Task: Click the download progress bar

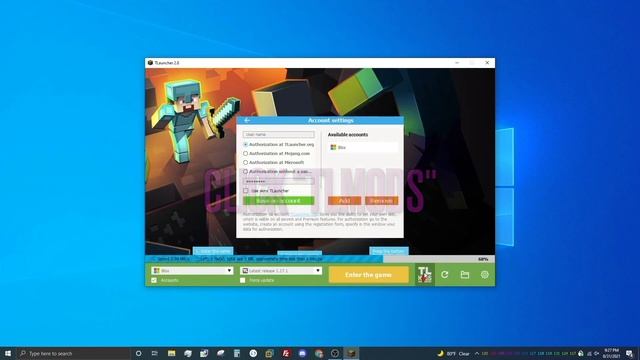Action: pos(320,259)
